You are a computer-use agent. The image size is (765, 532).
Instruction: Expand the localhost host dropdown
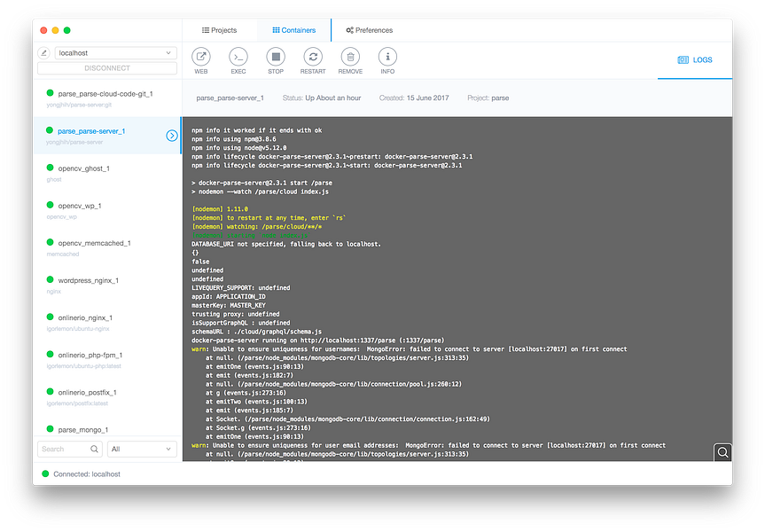tap(115, 52)
